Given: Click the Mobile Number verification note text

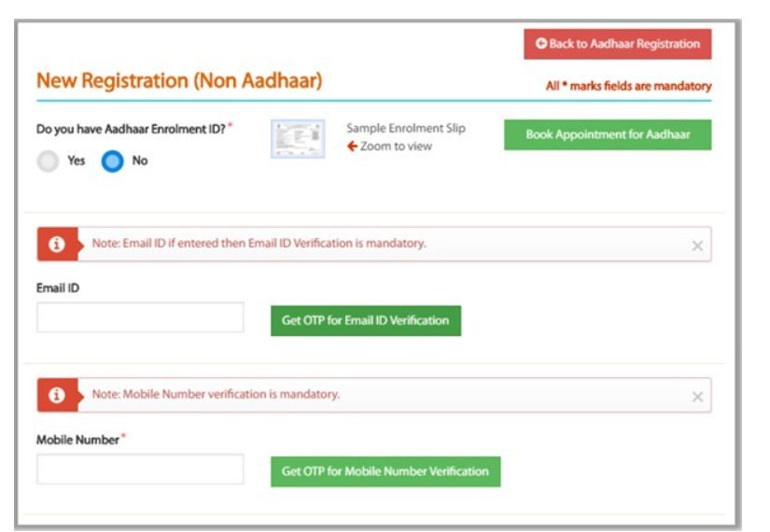Looking at the screenshot, I should (x=216, y=394).
